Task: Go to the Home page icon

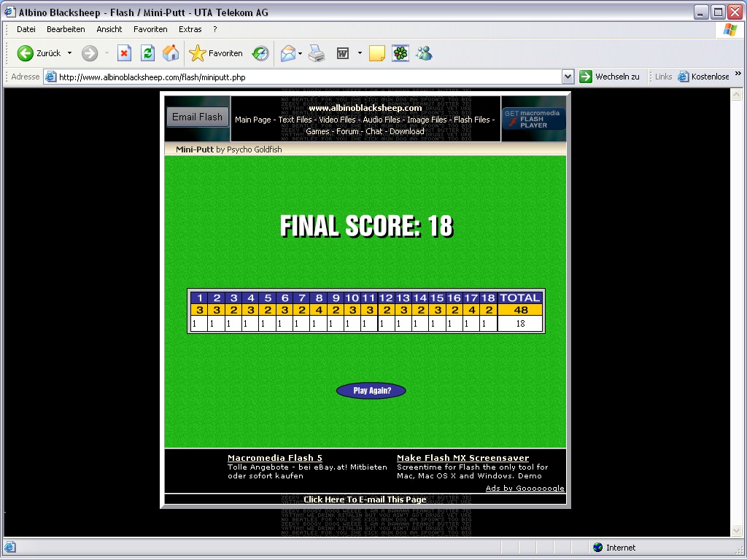Action: pos(171,53)
